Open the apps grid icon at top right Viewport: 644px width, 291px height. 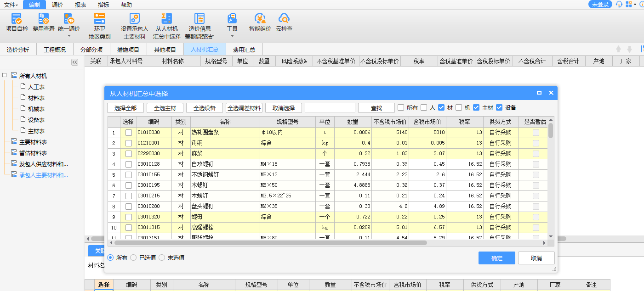point(628,4)
